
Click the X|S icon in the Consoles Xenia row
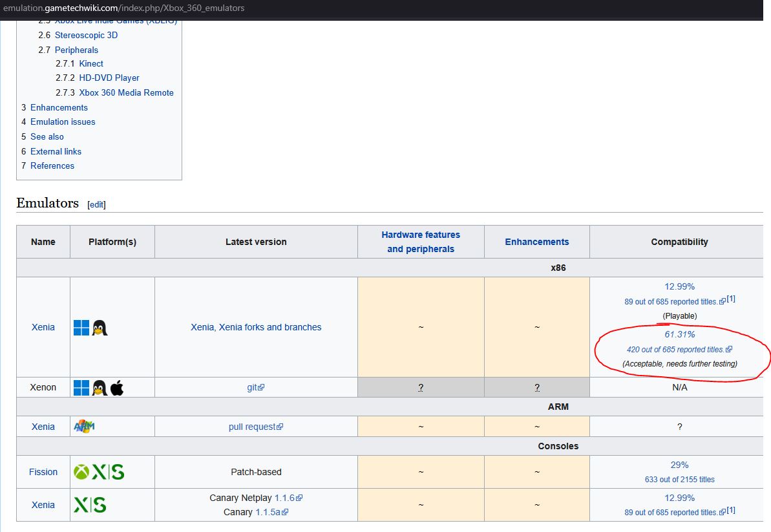[90, 505]
